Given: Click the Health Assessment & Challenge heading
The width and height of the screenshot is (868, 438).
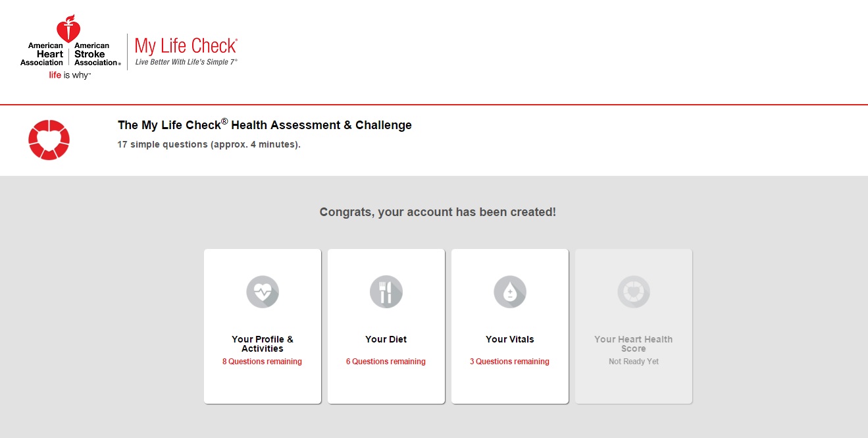Looking at the screenshot, I should 265,125.
